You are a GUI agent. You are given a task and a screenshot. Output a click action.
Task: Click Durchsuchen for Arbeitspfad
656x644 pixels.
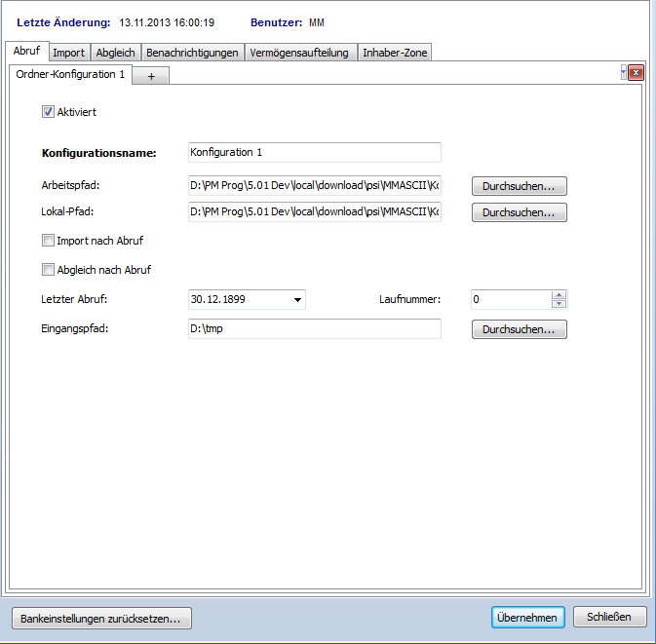[x=519, y=186]
